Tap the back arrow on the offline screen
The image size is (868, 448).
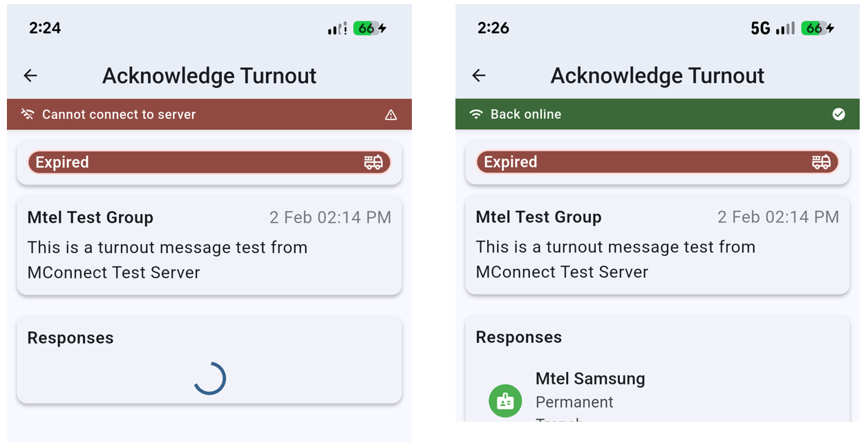point(30,75)
